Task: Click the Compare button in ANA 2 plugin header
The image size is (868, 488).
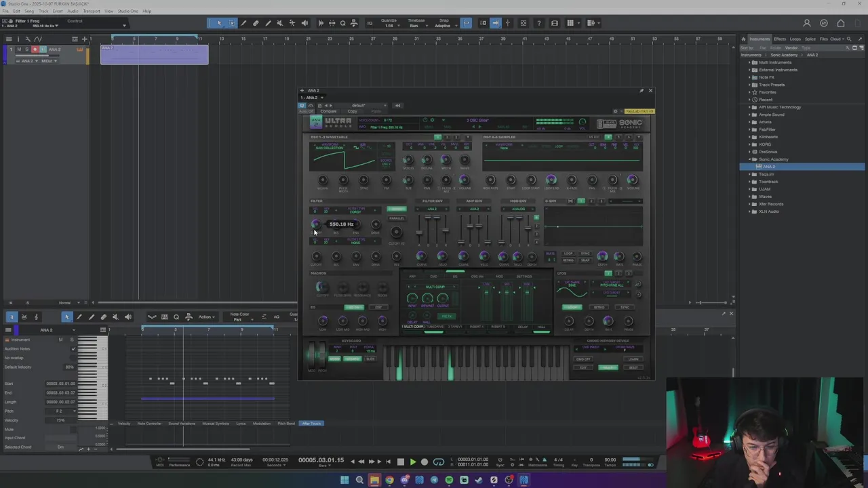Action: tap(328, 111)
